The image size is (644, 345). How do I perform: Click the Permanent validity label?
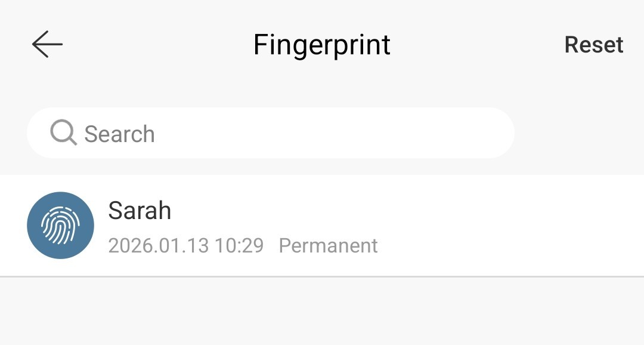tap(328, 246)
